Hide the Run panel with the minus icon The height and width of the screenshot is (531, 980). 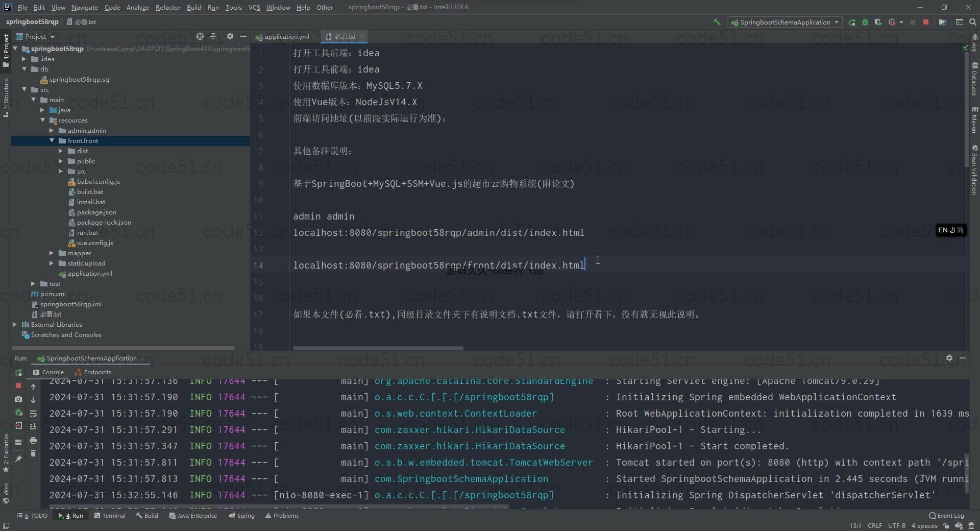(963, 358)
